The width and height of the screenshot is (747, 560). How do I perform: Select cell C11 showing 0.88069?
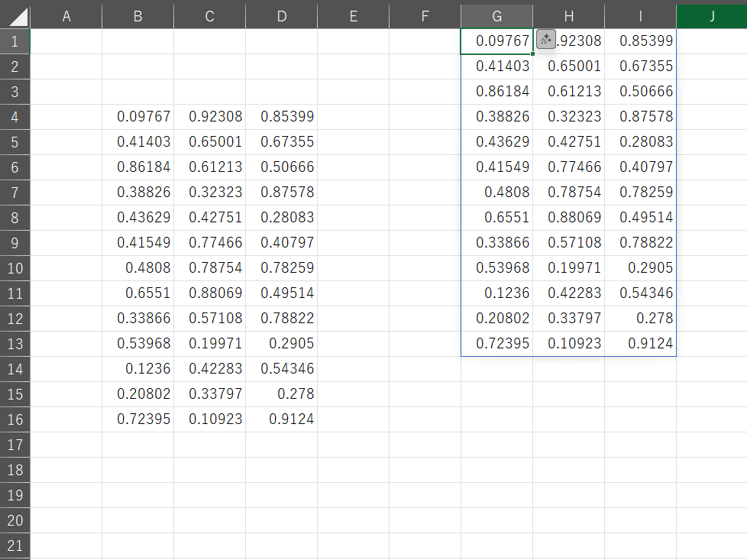pyautogui.click(x=210, y=293)
